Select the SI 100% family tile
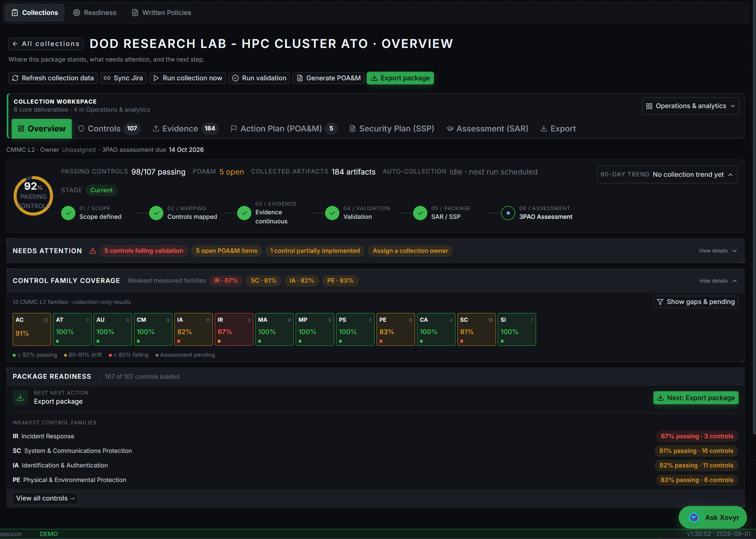 pos(517,329)
